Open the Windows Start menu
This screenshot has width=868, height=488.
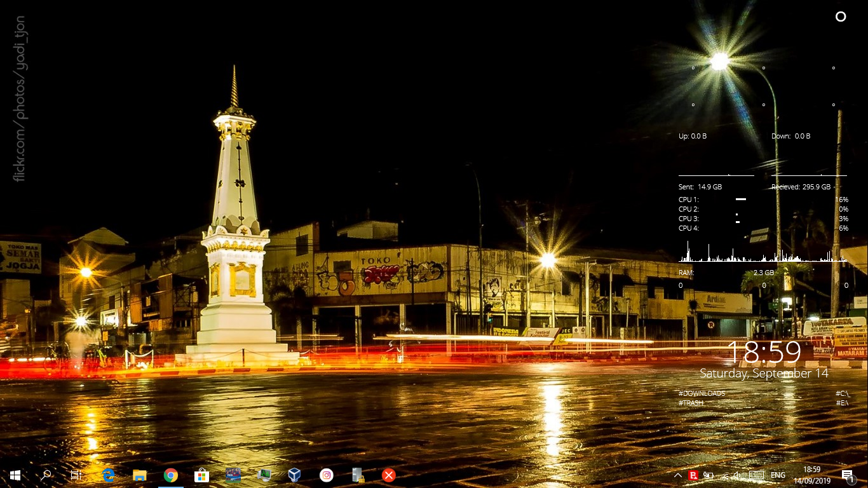15,475
